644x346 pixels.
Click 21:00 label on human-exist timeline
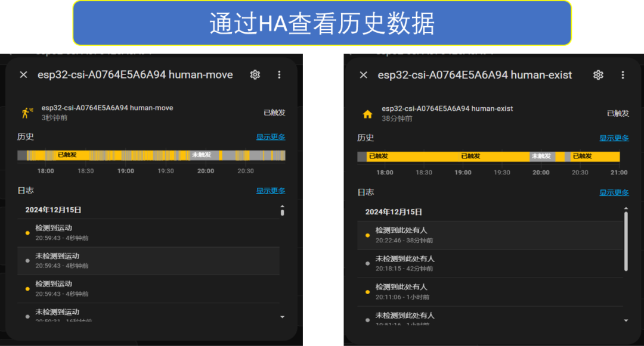click(x=619, y=173)
